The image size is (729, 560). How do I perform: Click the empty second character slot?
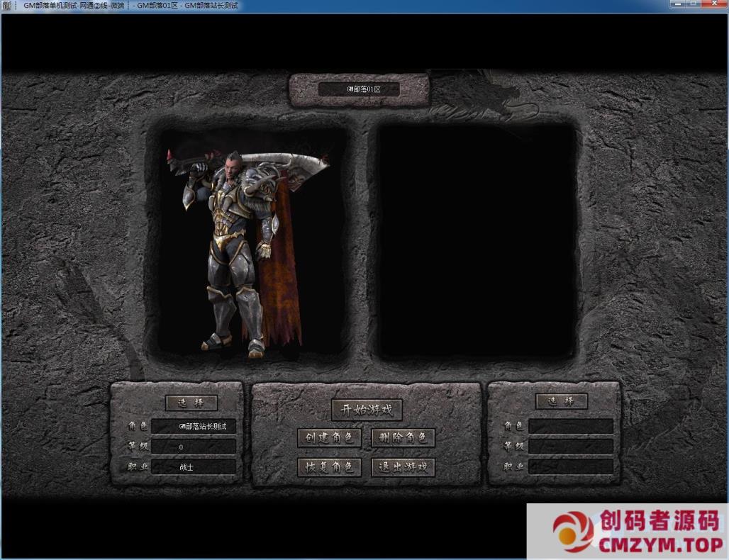tap(477, 242)
